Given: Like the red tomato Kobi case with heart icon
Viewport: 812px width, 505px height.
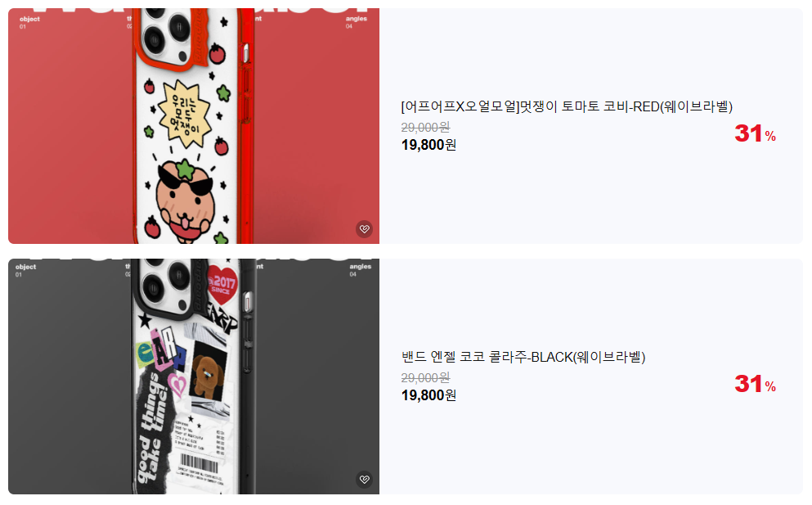Looking at the screenshot, I should coord(365,228).
